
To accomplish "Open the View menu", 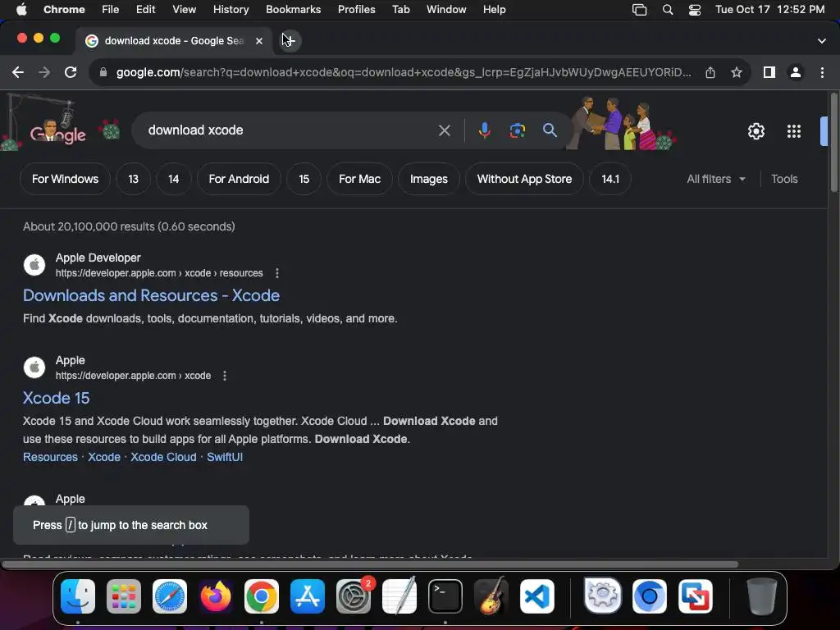I will point(185,10).
